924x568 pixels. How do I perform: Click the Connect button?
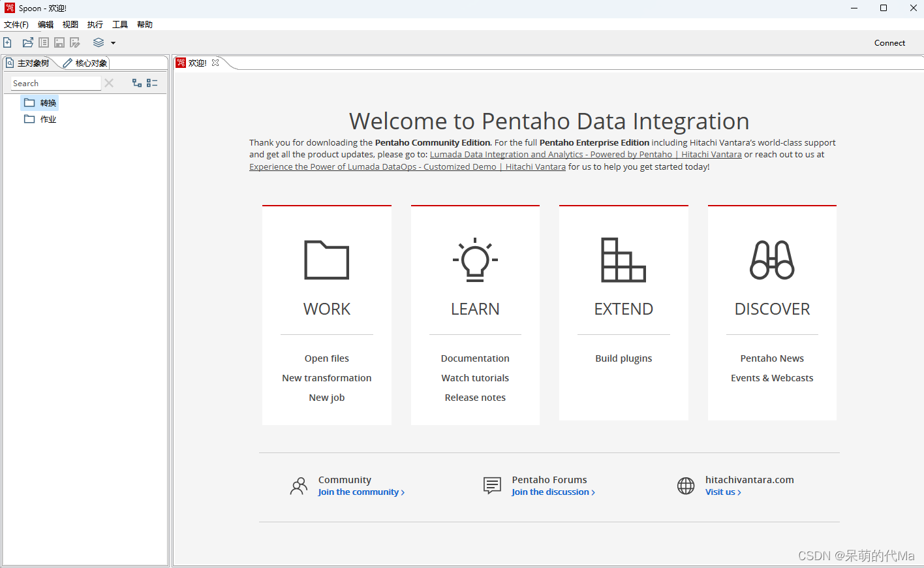[889, 42]
